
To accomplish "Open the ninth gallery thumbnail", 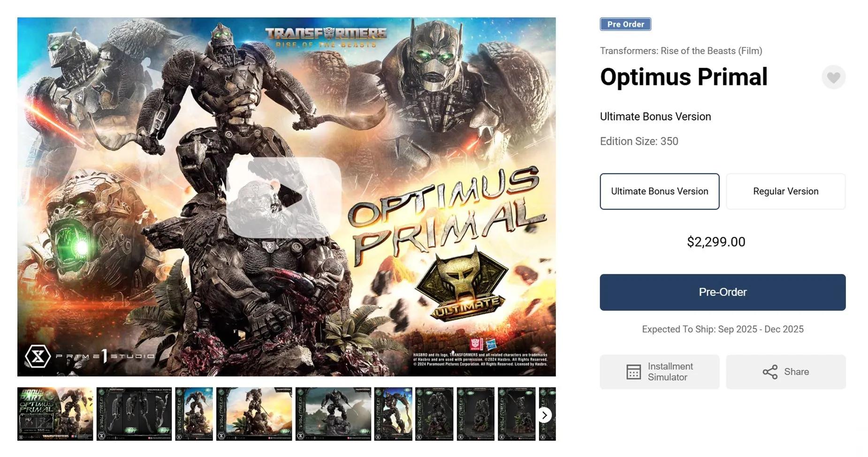I will [517, 414].
